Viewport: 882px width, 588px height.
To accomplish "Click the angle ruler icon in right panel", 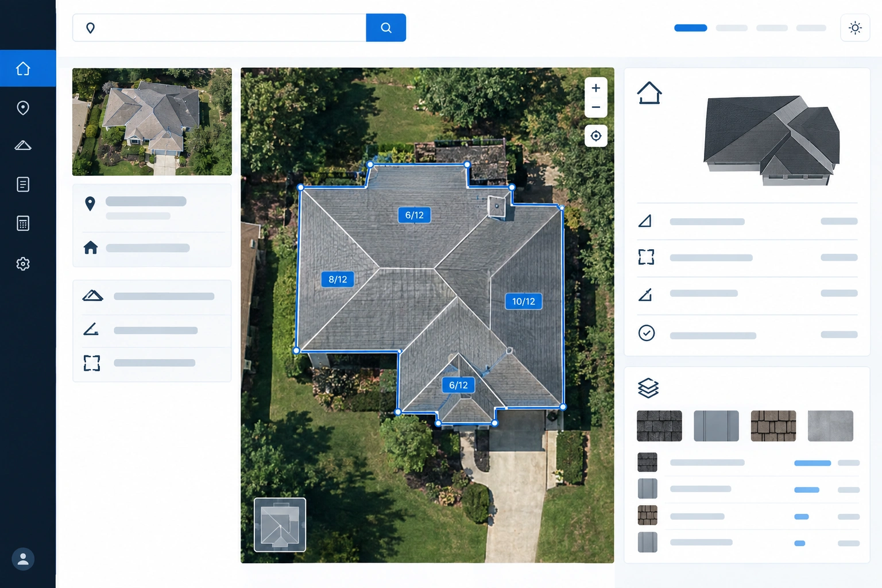I will click(645, 295).
